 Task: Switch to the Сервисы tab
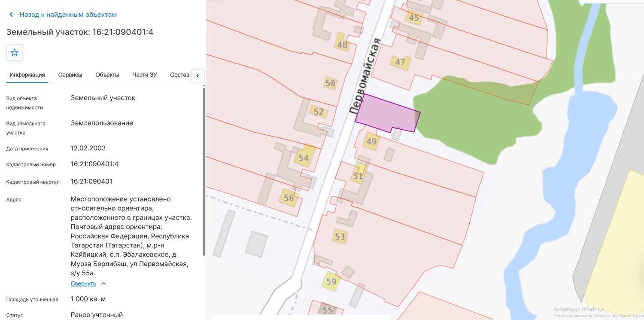pos(70,75)
